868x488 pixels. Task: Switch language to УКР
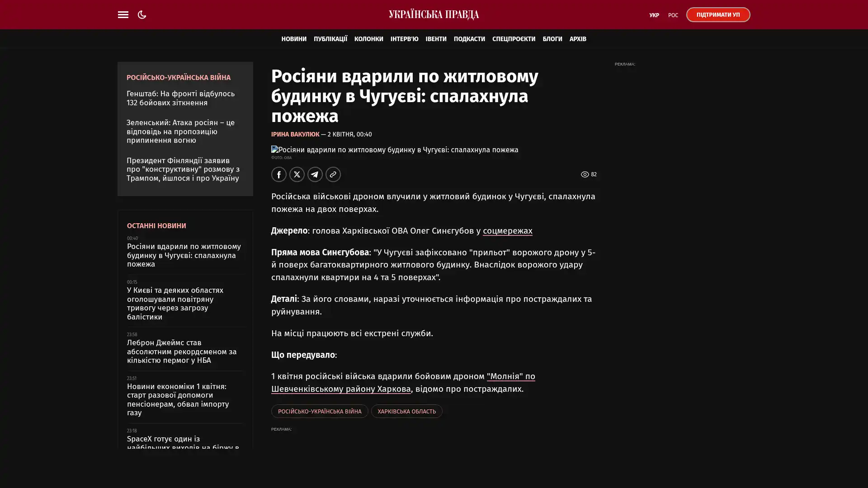(654, 15)
